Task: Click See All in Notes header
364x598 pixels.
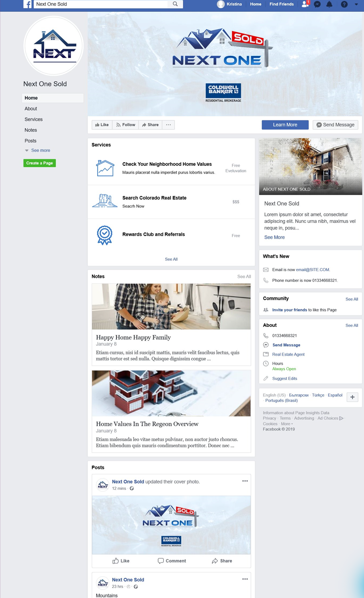Action: point(244,277)
